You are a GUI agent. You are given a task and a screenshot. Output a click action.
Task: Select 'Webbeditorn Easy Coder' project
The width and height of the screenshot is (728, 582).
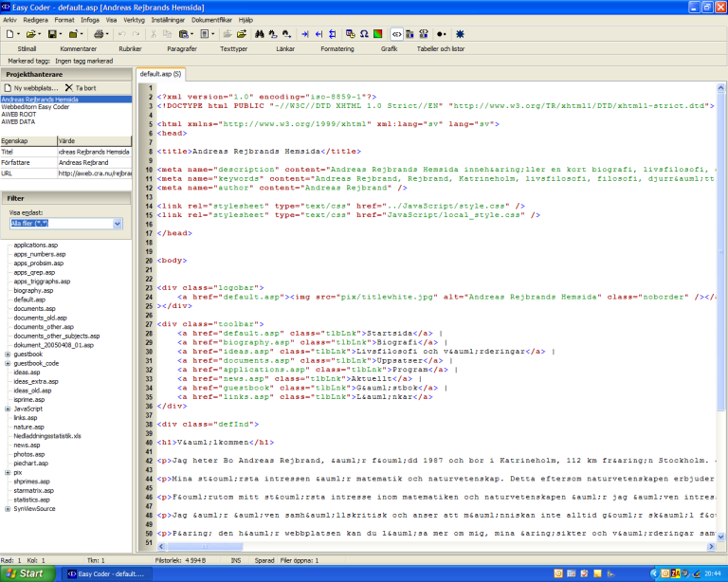coord(35,107)
